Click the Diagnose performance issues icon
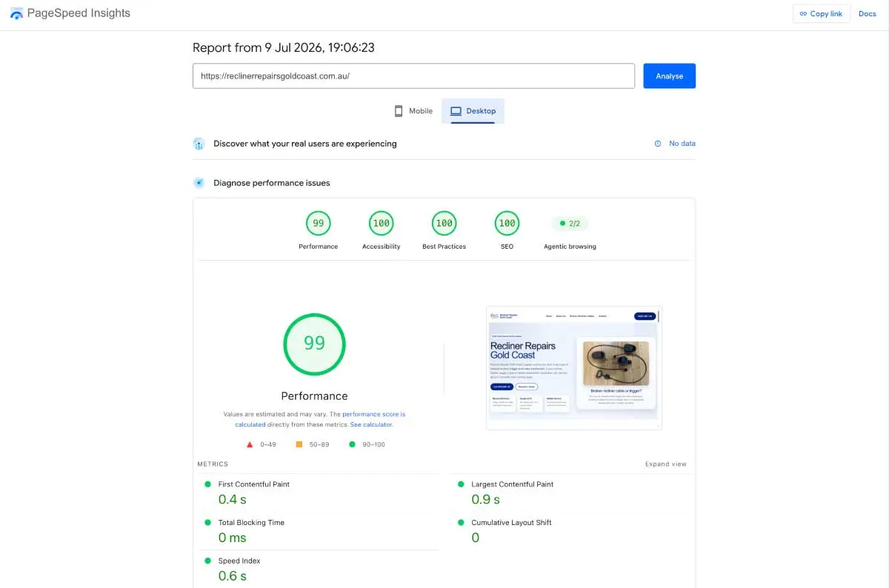Image resolution: width=889 pixels, height=588 pixels. pos(199,182)
